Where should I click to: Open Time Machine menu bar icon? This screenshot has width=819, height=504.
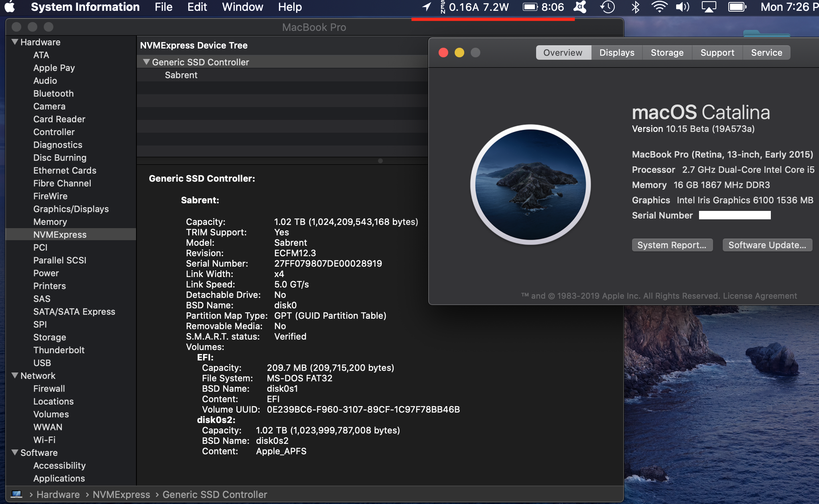[x=608, y=7]
